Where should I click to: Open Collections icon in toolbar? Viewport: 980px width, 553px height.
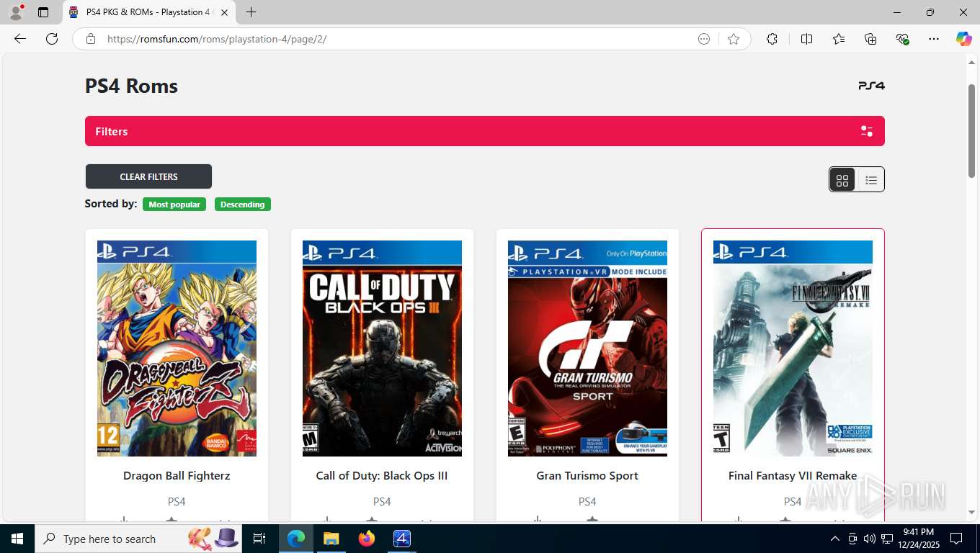tap(870, 39)
